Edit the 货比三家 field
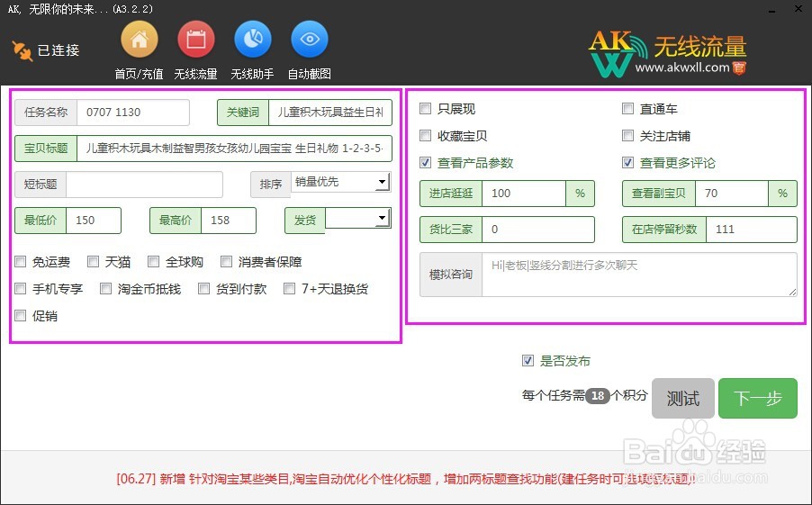This screenshot has width=812, height=505. pyautogui.click(x=538, y=230)
